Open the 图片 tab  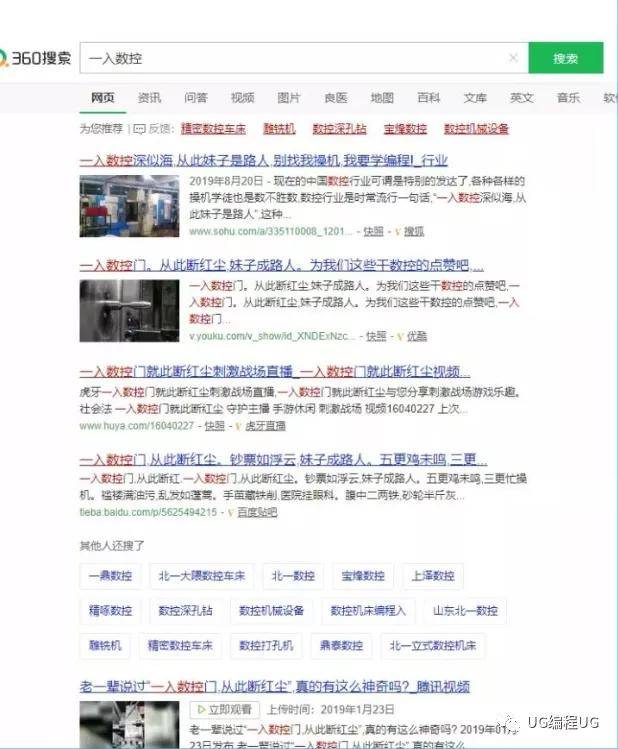[x=289, y=98]
